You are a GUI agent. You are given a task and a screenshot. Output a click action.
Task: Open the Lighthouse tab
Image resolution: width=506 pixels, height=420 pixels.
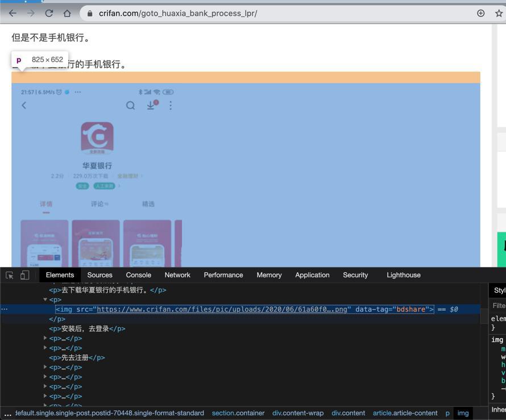coord(404,275)
